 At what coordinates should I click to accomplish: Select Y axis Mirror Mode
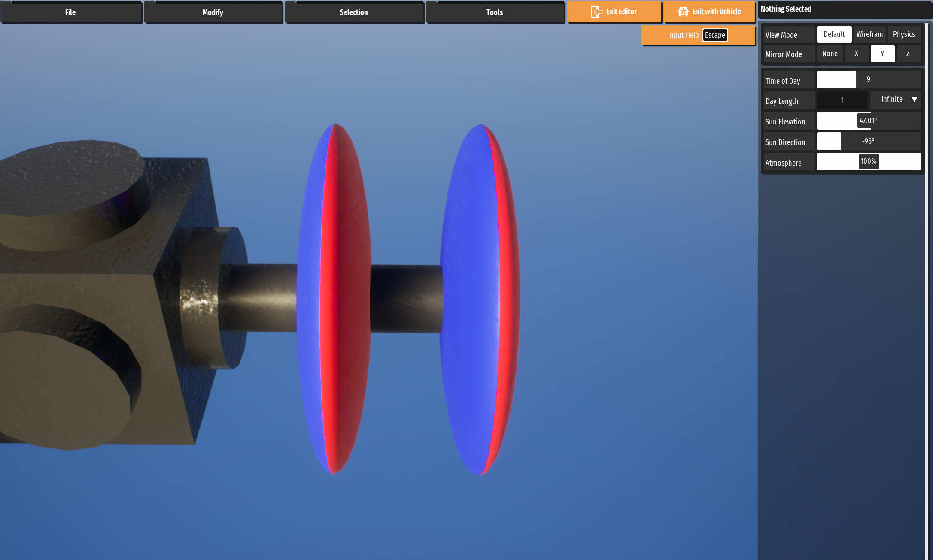[882, 54]
